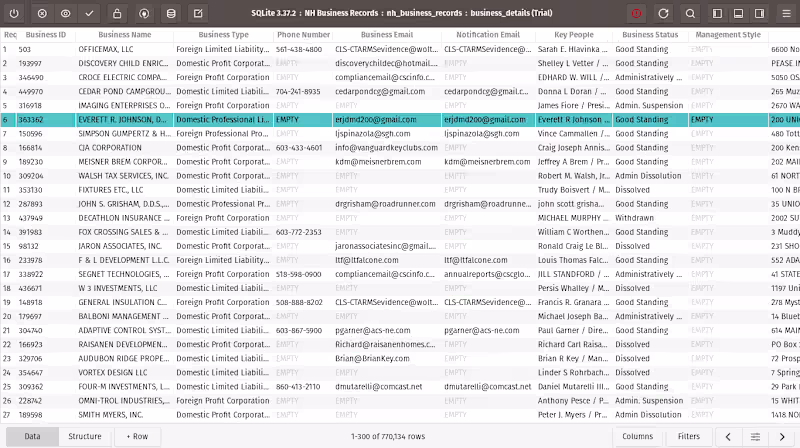Select the OFFICEMAX, LLC cell
The width and height of the screenshot is (800, 448).
tap(124, 49)
